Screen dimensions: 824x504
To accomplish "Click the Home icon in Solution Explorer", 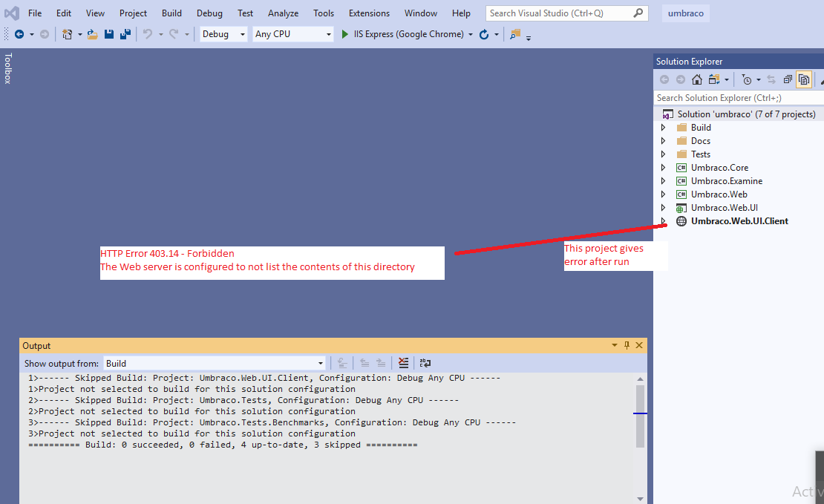I will [x=697, y=79].
